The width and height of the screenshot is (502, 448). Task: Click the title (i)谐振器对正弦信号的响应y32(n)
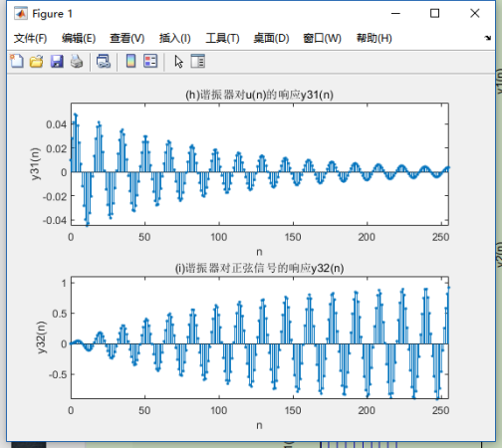click(x=259, y=268)
